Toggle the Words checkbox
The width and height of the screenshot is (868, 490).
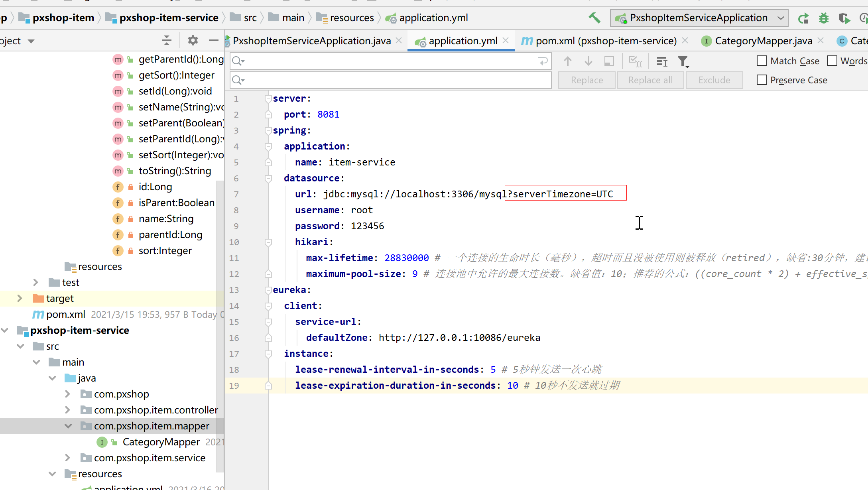[832, 61]
